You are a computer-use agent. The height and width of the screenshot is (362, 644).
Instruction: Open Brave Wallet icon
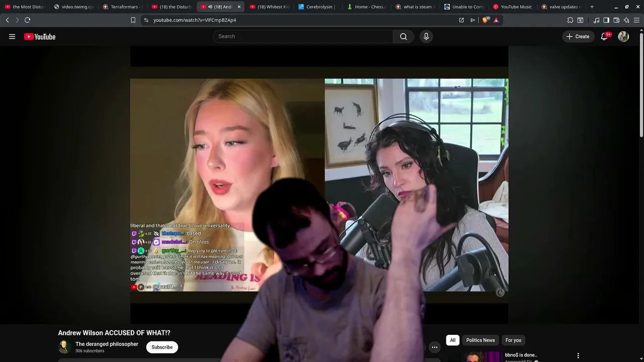[x=616, y=20]
